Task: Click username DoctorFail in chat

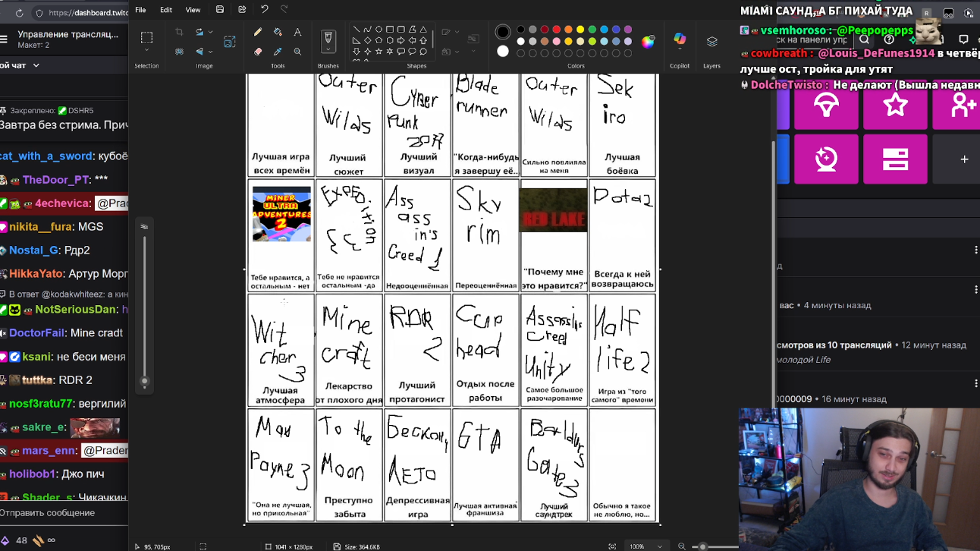Action: pos(36,333)
